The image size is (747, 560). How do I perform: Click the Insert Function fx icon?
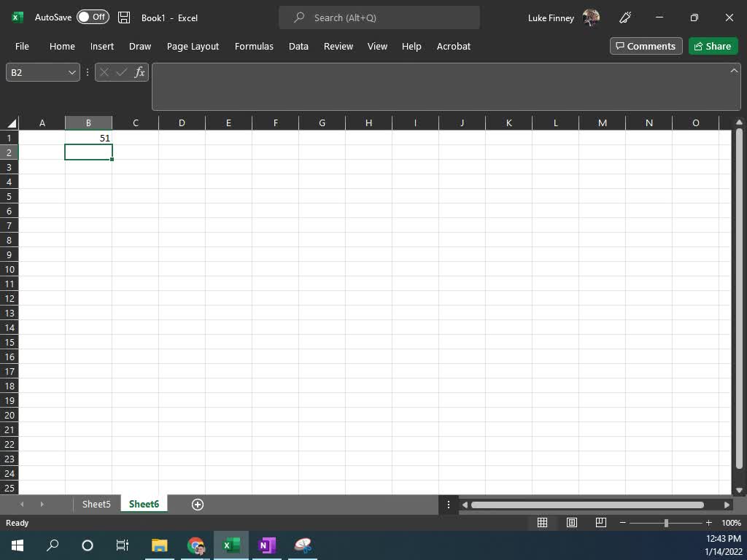tap(139, 72)
